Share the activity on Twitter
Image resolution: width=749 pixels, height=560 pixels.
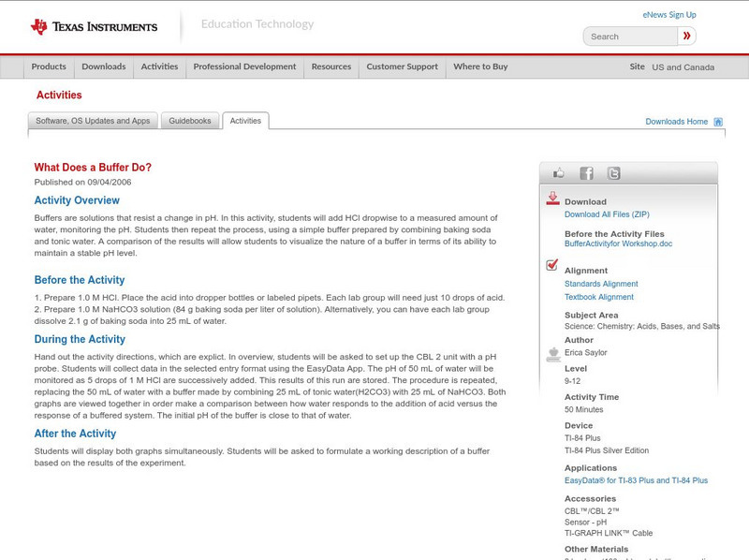(614, 173)
